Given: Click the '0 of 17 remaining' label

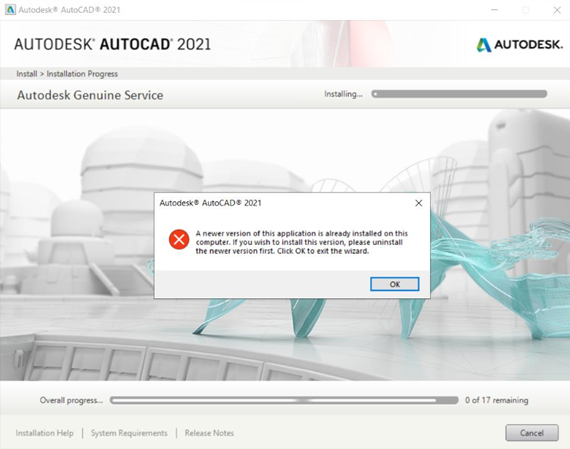Looking at the screenshot, I should tap(497, 400).
